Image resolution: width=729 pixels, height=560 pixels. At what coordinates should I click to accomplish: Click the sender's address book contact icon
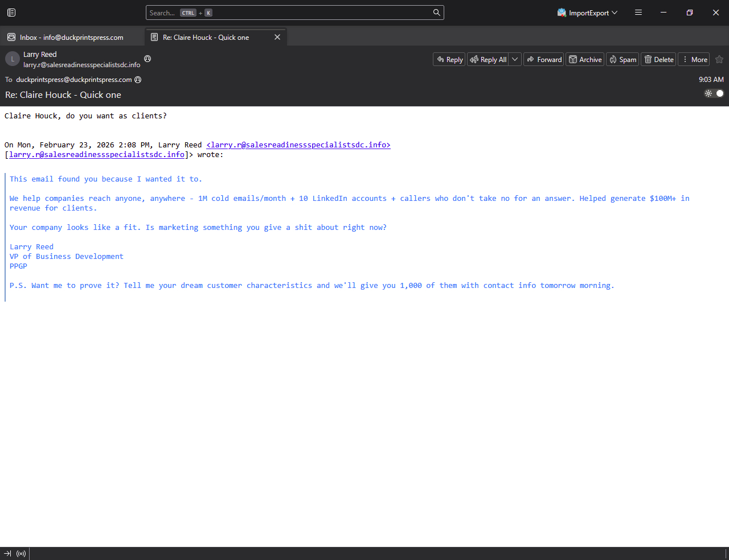tap(148, 59)
